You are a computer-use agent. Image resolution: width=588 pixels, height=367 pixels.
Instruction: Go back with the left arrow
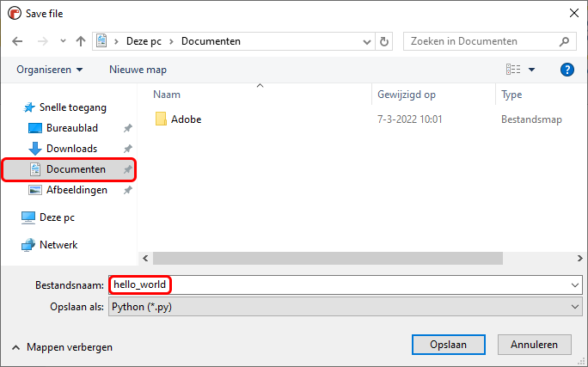(17, 41)
